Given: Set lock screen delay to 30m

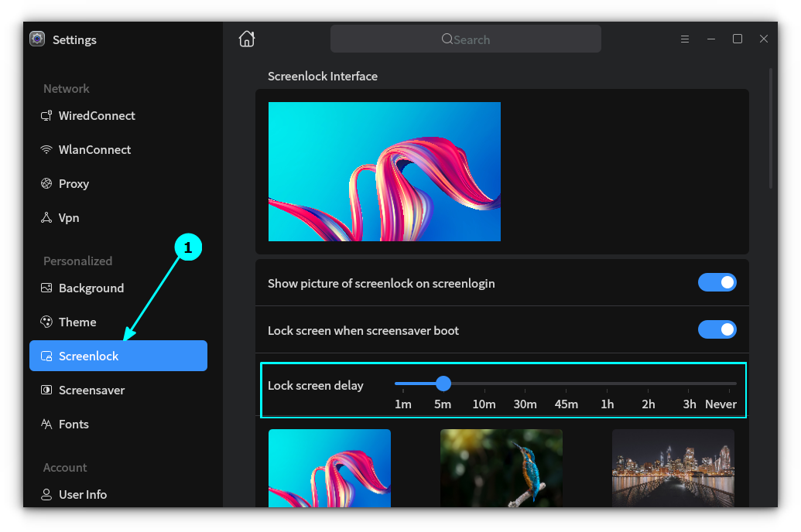Looking at the screenshot, I should 525,384.
